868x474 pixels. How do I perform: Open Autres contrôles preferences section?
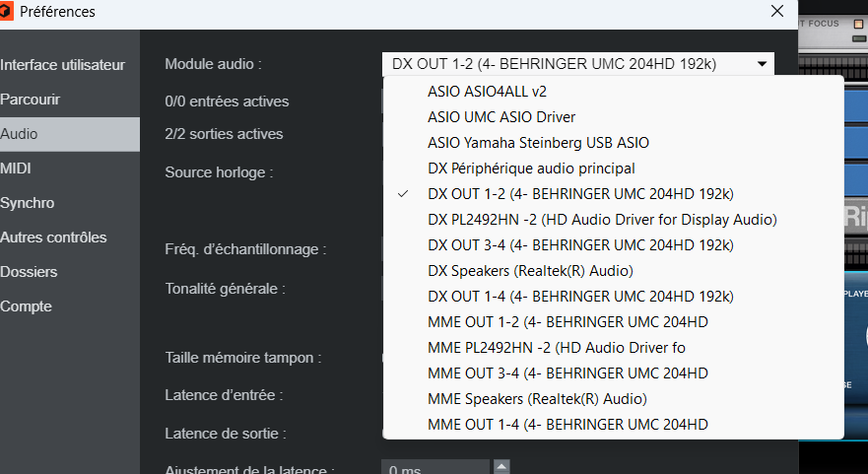click(x=70, y=237)
